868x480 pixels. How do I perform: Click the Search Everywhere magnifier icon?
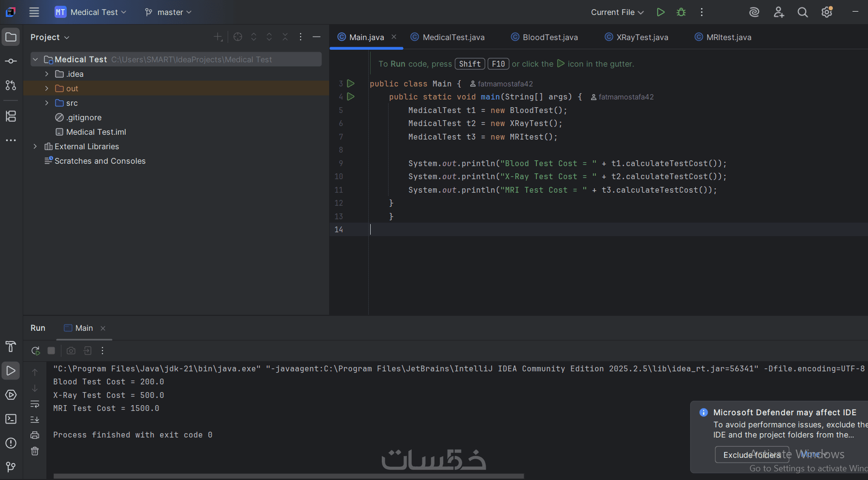(803, 12)
